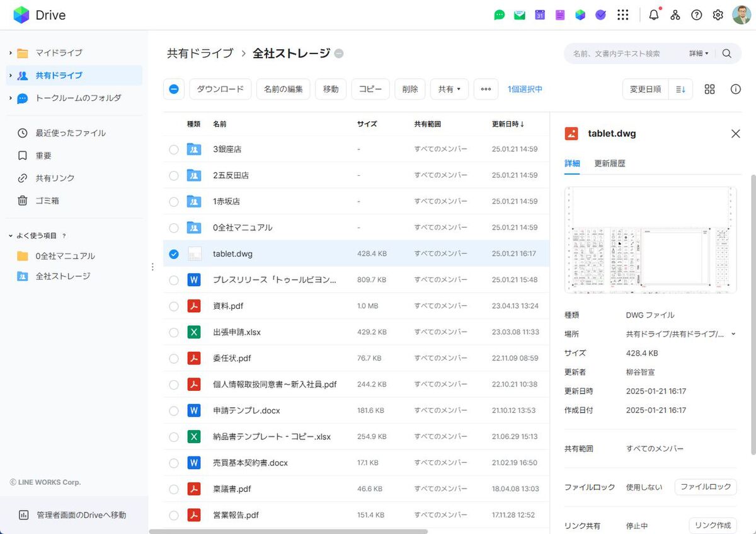Image resolution: width=756 pixels, height=534 pixels.
Task: Open the settings gear icon
Action: (718, 15)
